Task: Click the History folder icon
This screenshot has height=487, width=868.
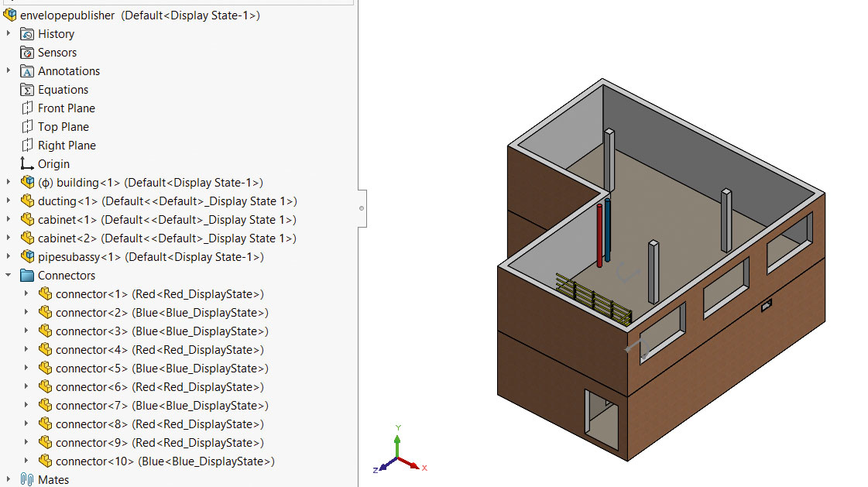Action: pos(27,34)
